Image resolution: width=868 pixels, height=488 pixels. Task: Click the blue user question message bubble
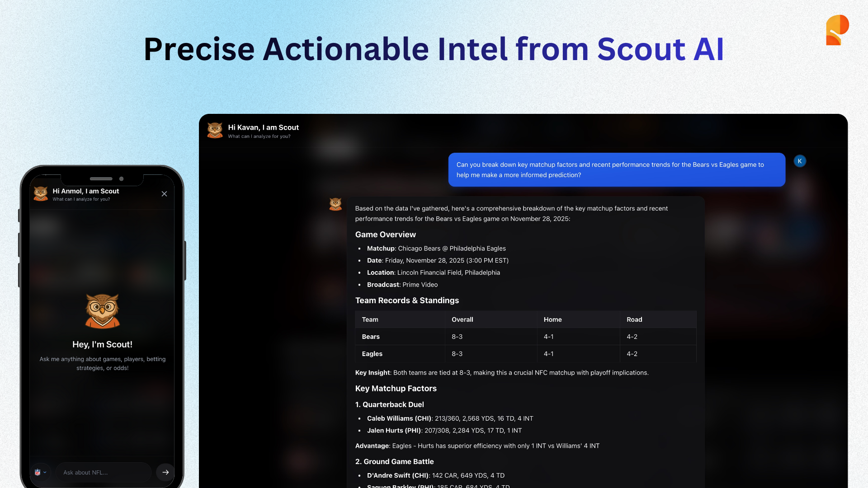[616, 169]
